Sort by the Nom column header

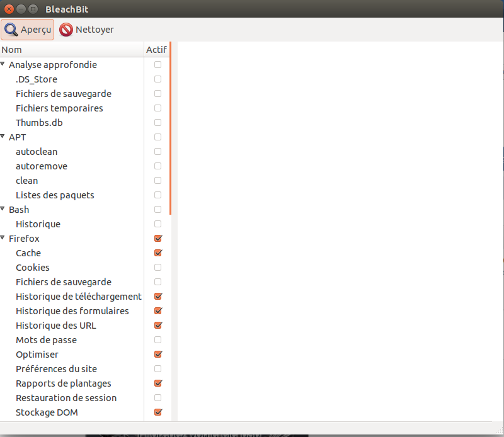[x=72, y=50]
